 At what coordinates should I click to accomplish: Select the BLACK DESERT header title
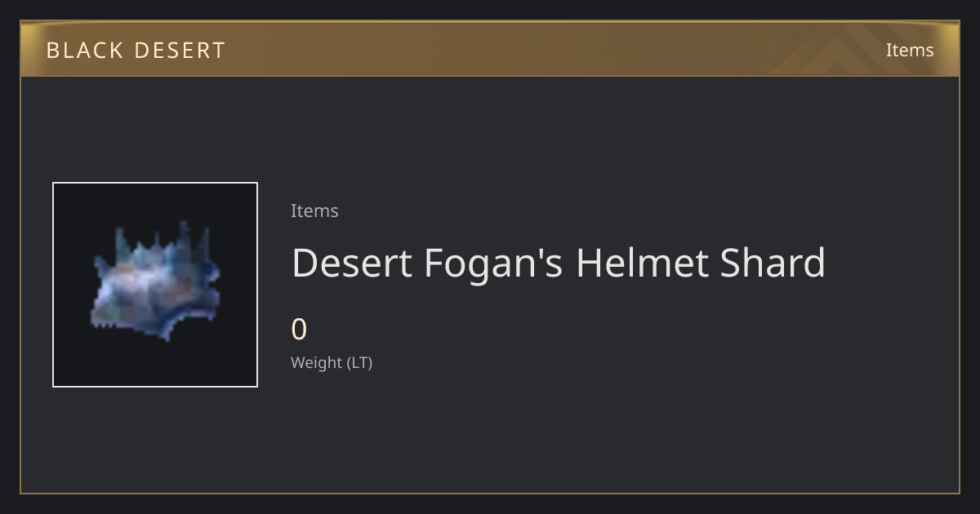(x=136, y=51)
